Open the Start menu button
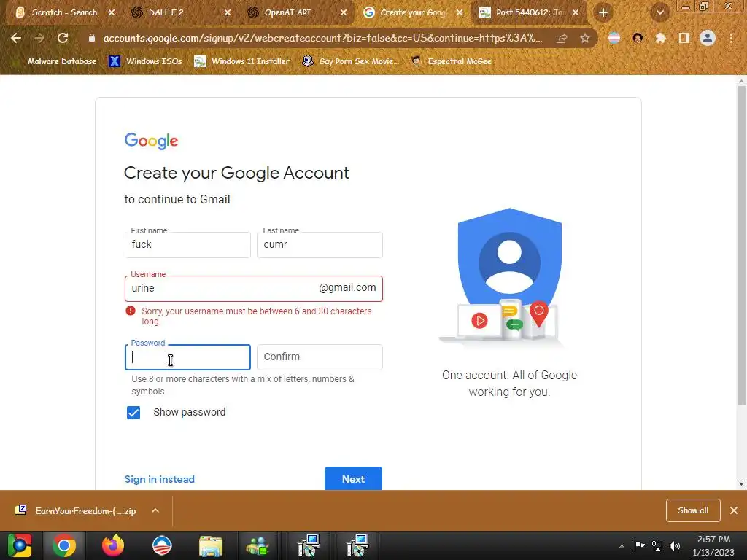This screenshot has width=747, height=560. point(20,545)
